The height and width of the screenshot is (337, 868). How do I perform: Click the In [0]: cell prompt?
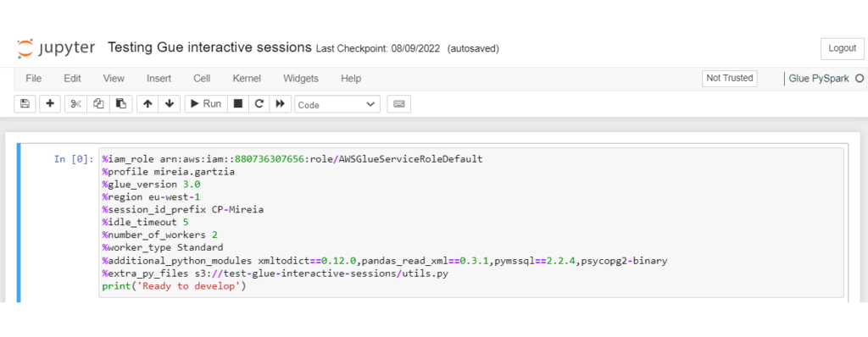pyautogui.click(x=74, y=159)
